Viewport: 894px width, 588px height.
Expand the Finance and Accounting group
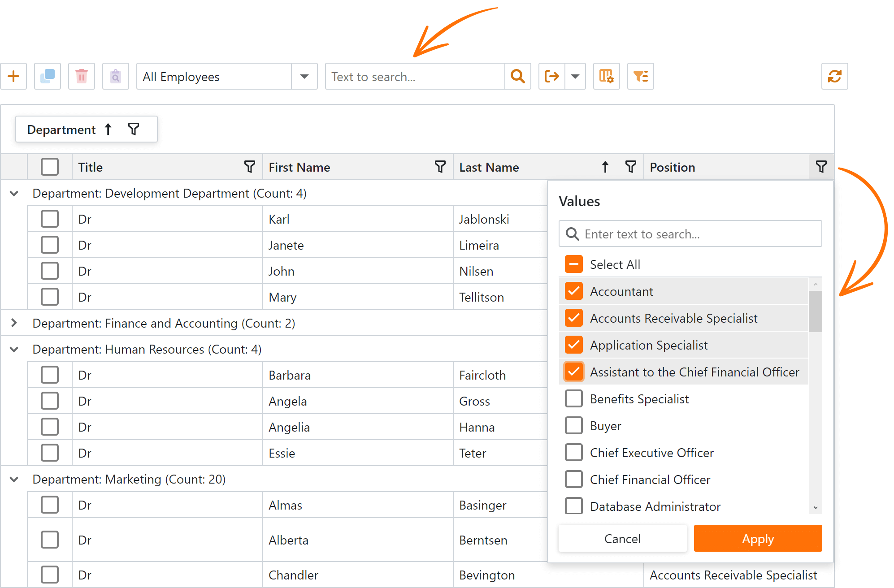pyautogui.click(x=13, y=323)
